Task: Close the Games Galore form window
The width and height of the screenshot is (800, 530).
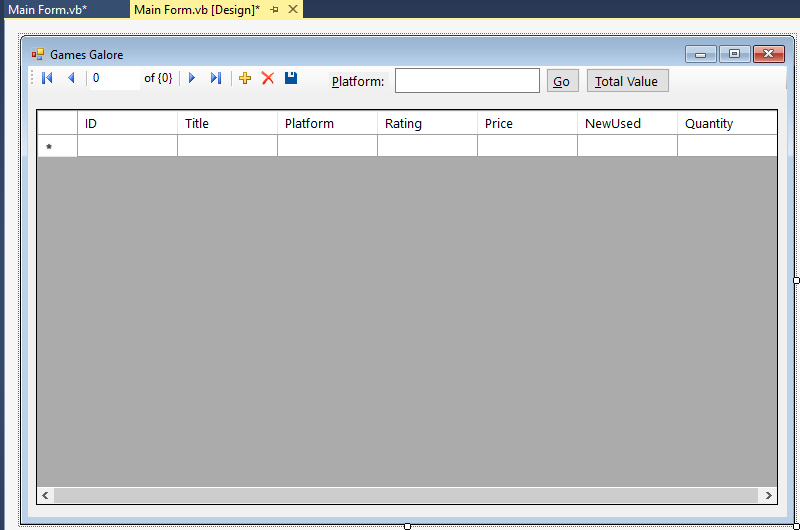Action: [x=768, y=54]
